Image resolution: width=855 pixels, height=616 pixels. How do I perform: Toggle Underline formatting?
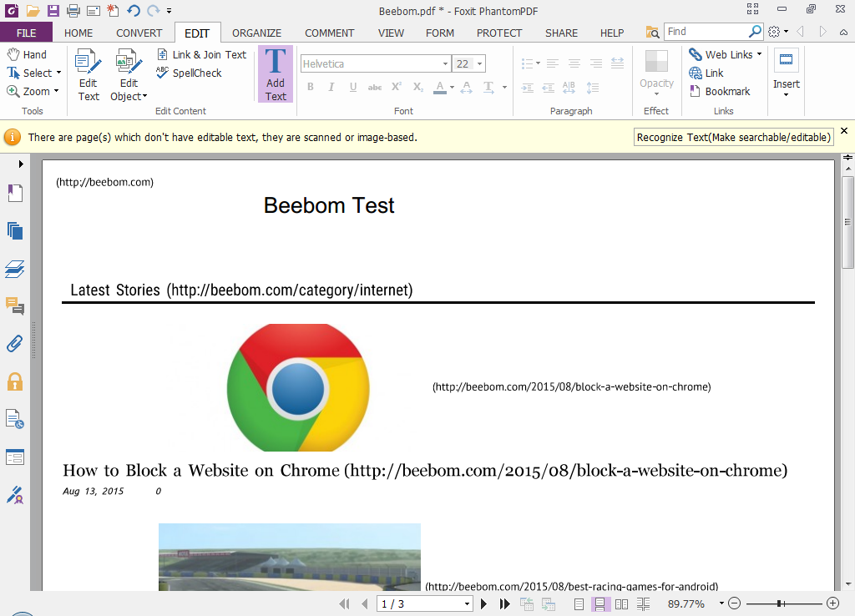click(x=353, y=87)
